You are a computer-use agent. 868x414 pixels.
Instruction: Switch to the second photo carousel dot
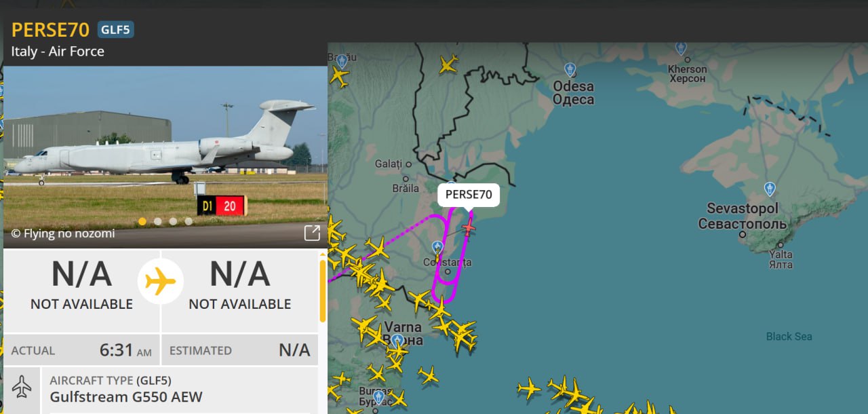coord(158,221)
